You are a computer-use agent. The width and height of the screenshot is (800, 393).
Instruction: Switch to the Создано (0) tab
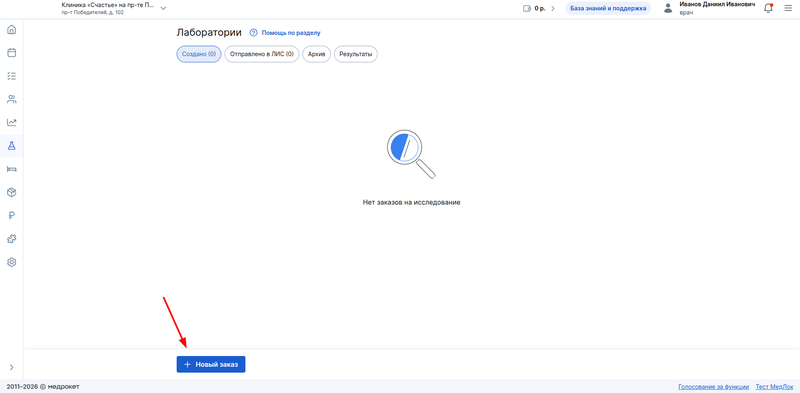pyautogui.click(x=199, y=54)
